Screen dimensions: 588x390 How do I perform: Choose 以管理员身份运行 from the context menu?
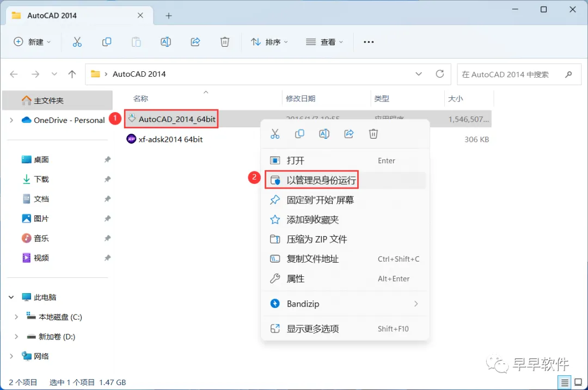coord(345,180)
